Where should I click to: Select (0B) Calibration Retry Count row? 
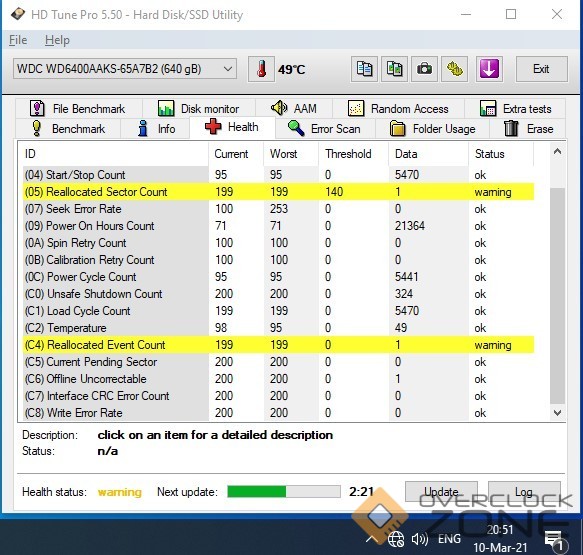(x=278, y=260)
